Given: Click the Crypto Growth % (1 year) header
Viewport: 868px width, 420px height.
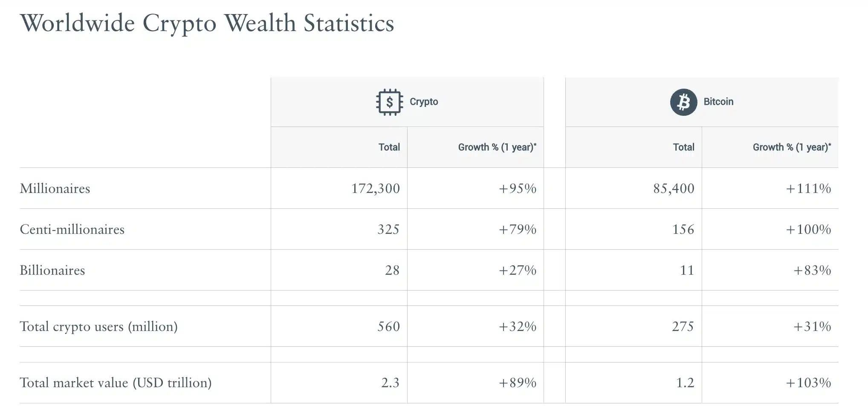Looking at the screenshot, I should click(x=497, y=147).
